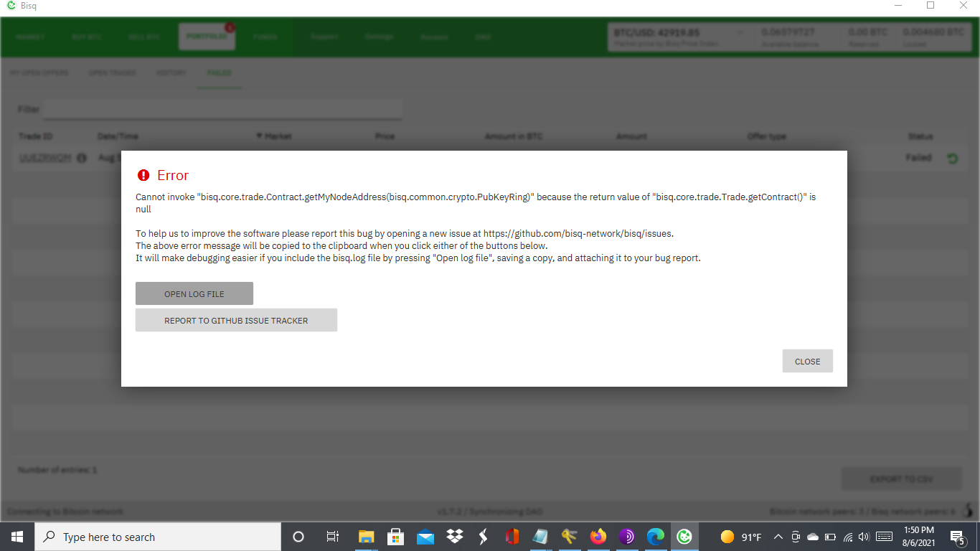This screenshot has height=551, width=980.
Task: Open the BUY BTC tab
Action: click(86, 37)
